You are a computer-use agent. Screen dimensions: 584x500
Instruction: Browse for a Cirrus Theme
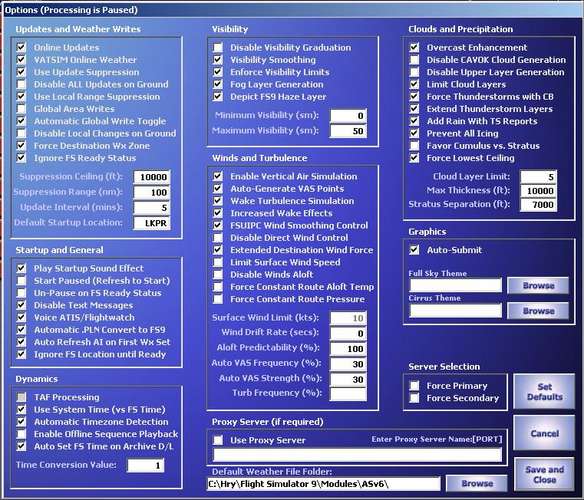[x=538, y=311]
